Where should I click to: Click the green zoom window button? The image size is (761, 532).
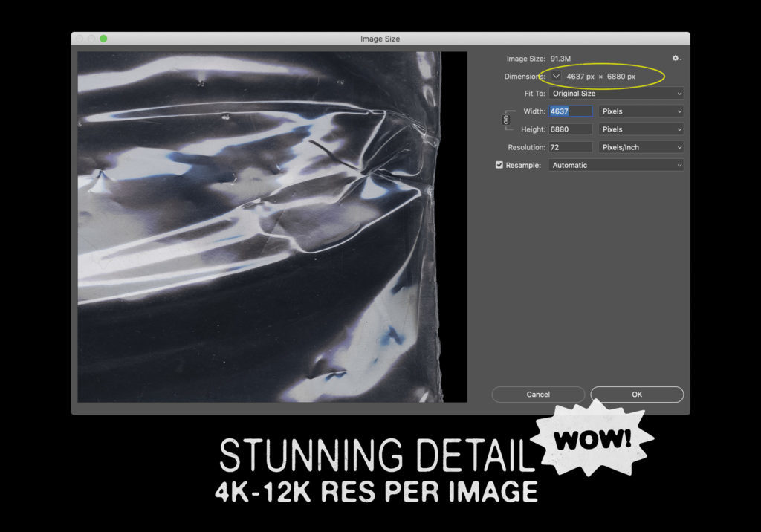pyautogui.click(x=103, y=39)
